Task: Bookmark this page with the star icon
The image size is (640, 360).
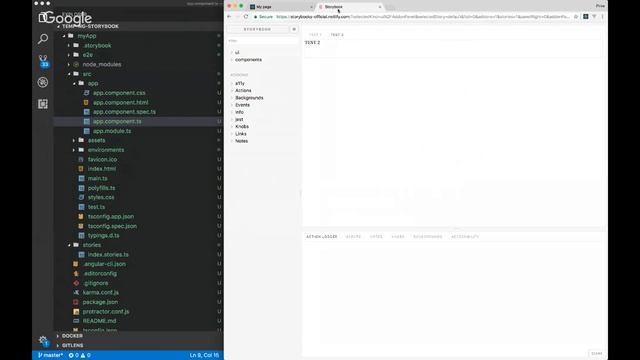Action: 576,17
